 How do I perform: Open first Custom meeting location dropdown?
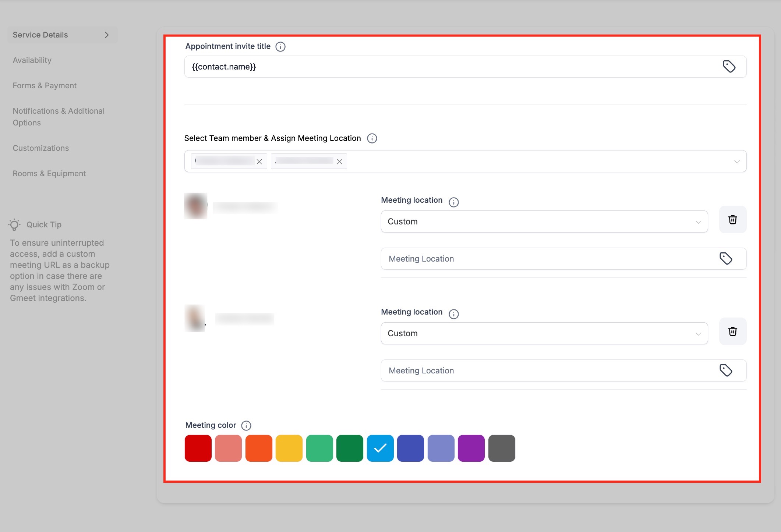pyautogui.click(x=544, y=221)
